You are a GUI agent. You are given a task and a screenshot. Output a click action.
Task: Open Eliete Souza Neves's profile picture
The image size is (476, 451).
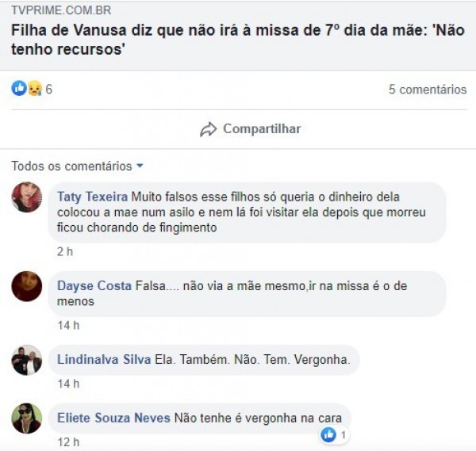click(26, 418)
